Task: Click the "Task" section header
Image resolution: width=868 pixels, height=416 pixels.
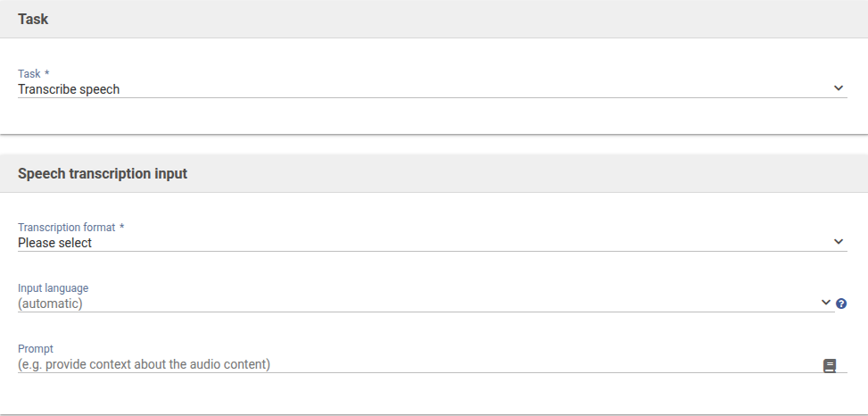Action: (33, 20)
